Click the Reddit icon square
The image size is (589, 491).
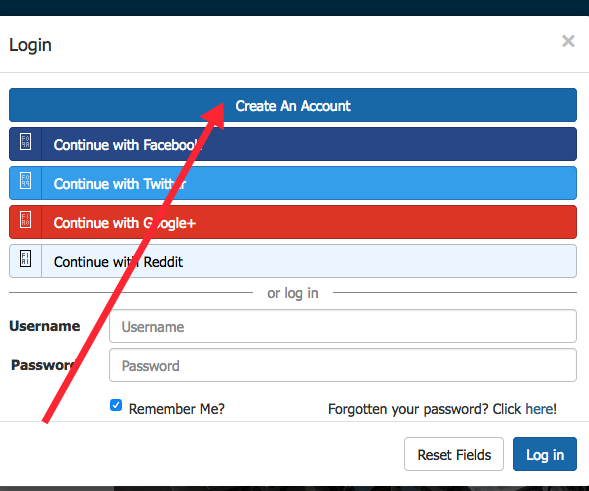[26, 258]
